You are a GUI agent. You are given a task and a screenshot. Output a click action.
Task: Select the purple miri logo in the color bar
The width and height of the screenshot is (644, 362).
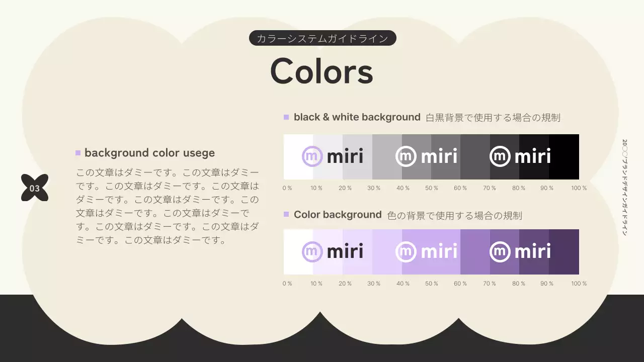[332, 251]
